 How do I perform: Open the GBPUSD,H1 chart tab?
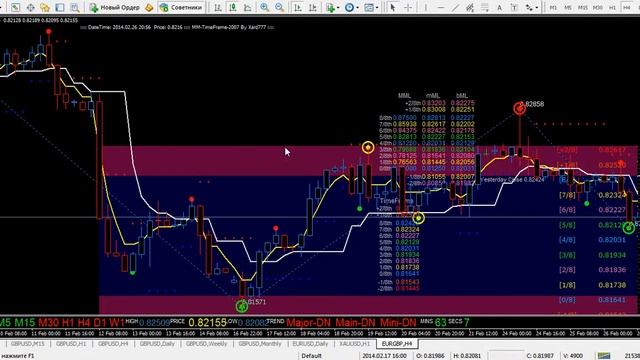coord(71,344)
